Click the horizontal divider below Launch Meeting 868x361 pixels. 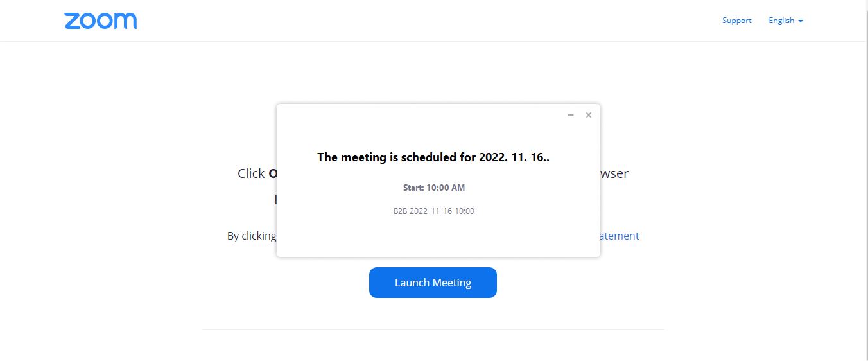tap(433, 329)
